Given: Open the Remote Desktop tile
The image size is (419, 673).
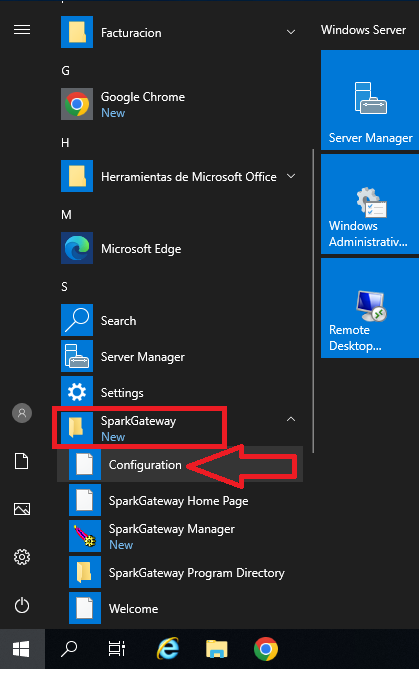Looking at the screenshot, I should click(x=370, y=308).
